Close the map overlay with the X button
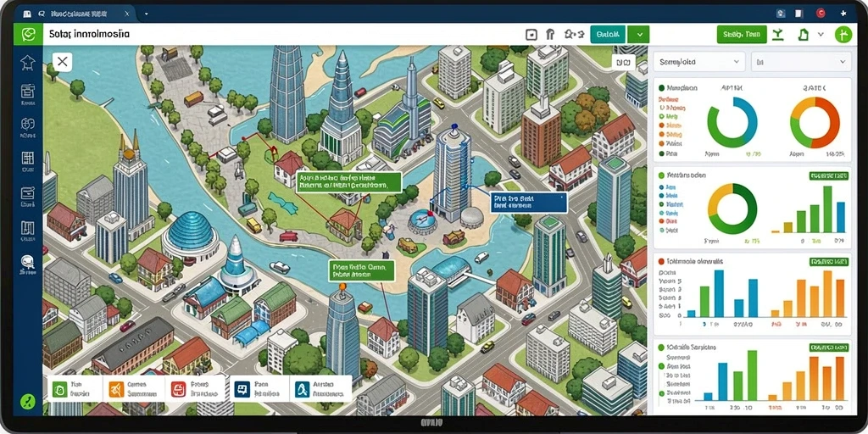868x434 pixels. coord(63,61)
